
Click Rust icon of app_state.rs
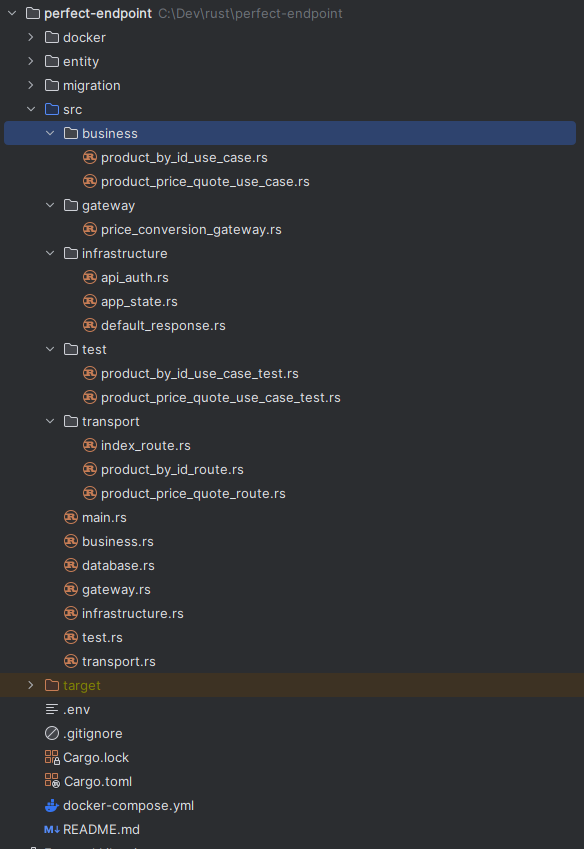(x=90, y=301)
